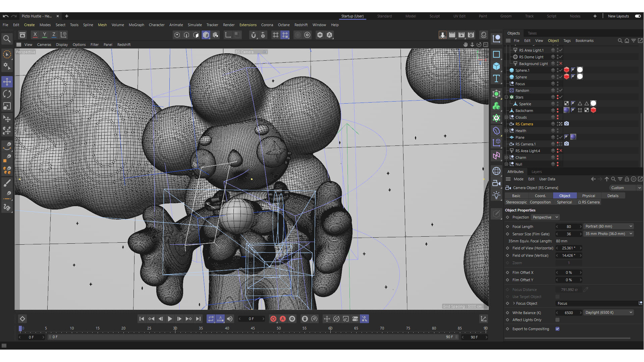This screenshot has width=644, height=362.
Task: Click the Takes panel tab
Action: click(532, 33)
